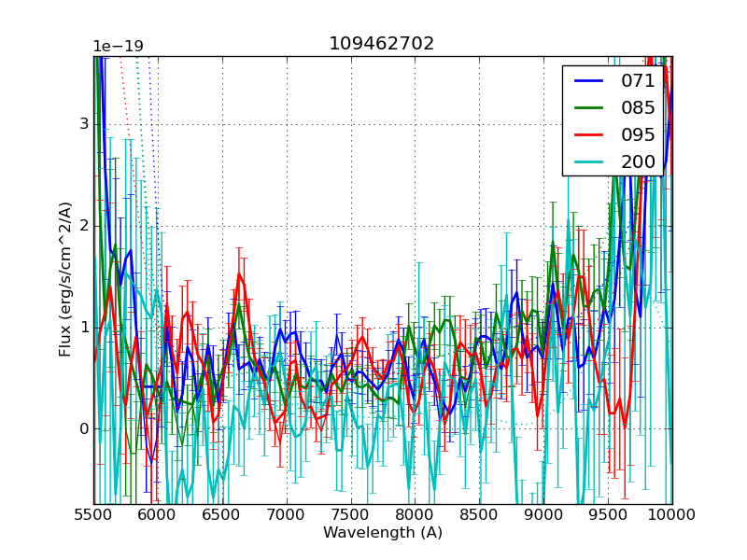Select the 085 legend entry label
This screenshot has width=747, height=560.
[x=638, y=107]
